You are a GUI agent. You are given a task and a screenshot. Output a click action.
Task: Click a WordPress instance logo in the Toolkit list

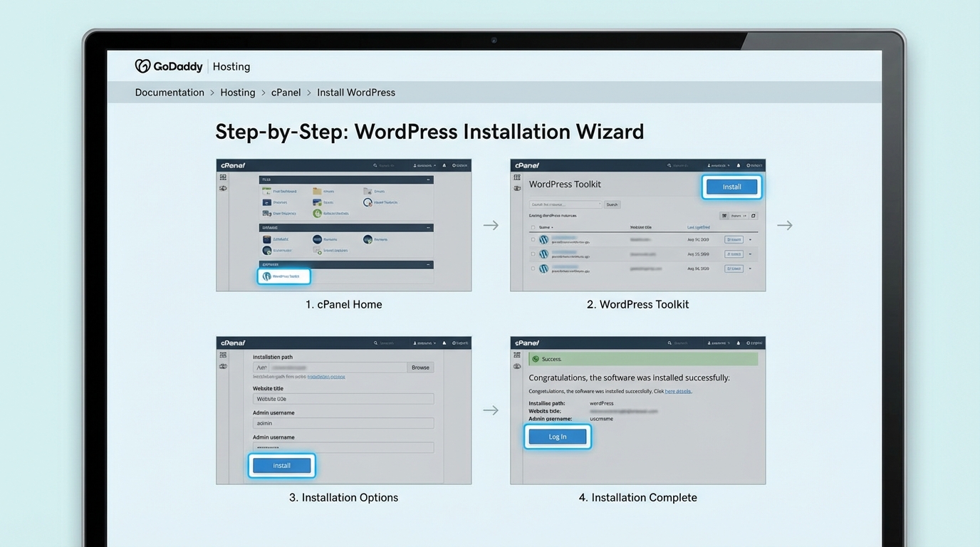pyautogui.click(x=544, y=239)
